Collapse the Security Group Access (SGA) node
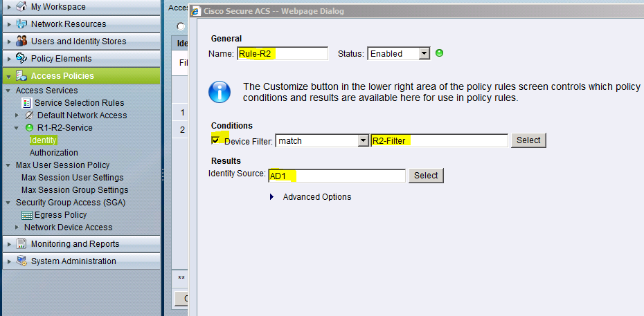 (x=8, y=203)
